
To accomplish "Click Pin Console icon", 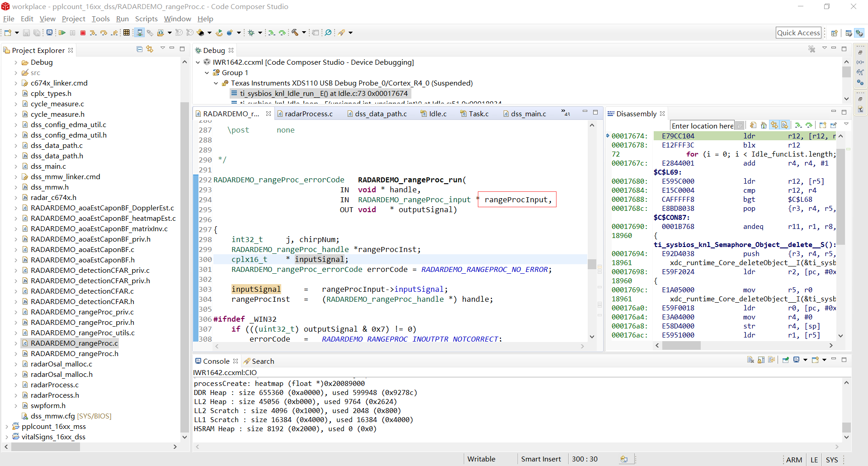I will click(786, 360).
